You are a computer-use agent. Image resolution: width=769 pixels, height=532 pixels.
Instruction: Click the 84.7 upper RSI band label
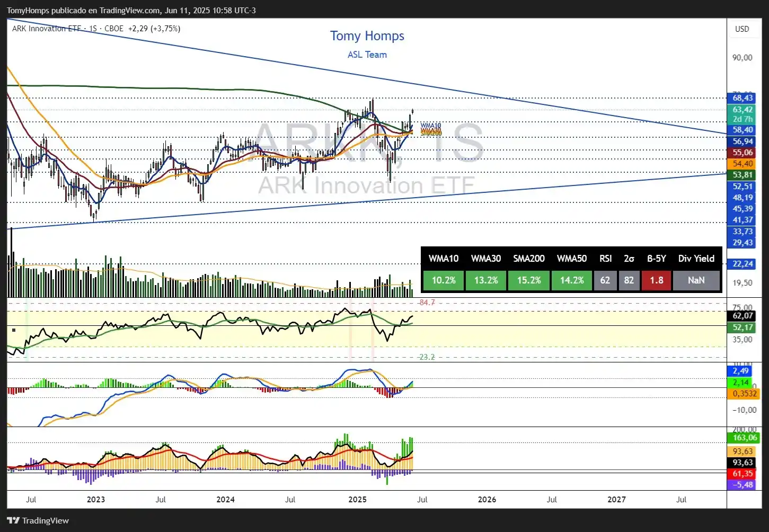click(427, 303)
